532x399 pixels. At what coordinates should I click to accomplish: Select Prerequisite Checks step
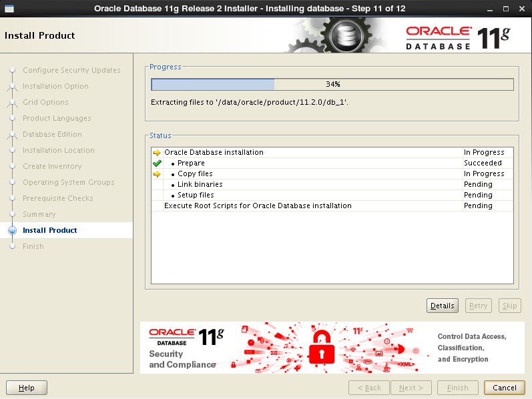pos(57,198)
